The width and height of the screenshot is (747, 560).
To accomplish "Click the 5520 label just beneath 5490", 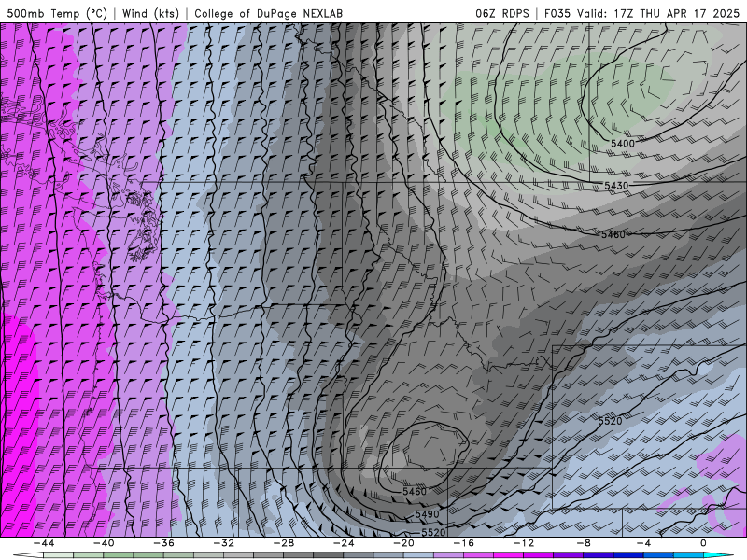I will (433, 532).
